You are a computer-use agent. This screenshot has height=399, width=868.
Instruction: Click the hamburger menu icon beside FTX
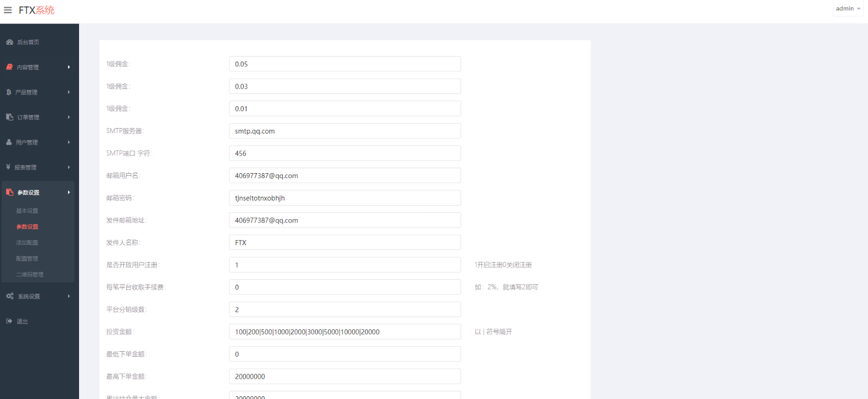pyautogui.click(x=8, y=10)
